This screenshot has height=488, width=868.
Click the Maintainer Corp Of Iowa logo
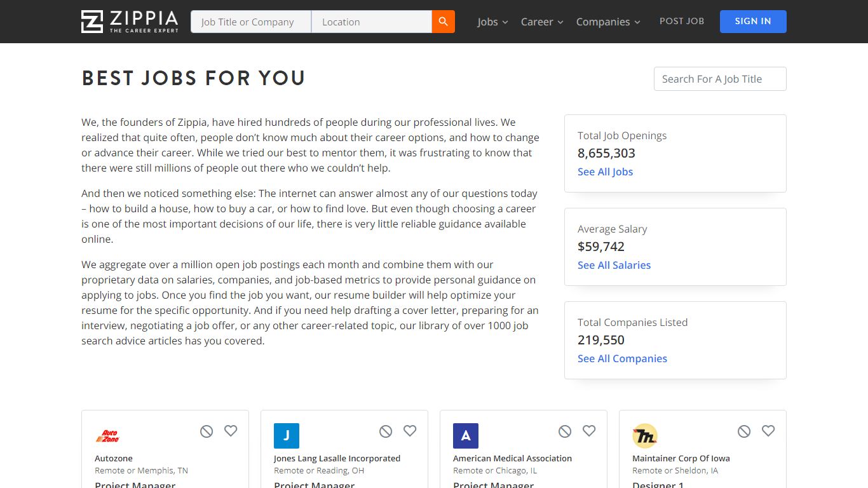pyautogui.click(x=645, y=436)
